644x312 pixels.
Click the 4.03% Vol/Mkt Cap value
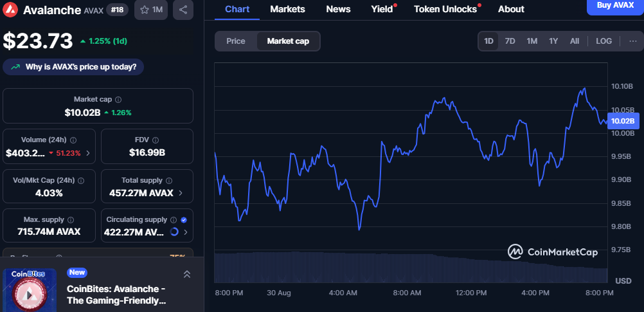pos(49,193)
